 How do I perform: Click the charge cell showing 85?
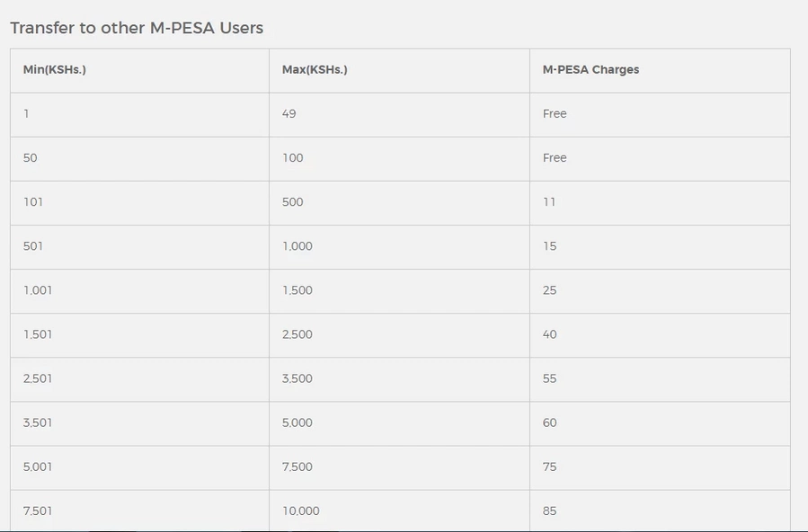tap(660, 511)
